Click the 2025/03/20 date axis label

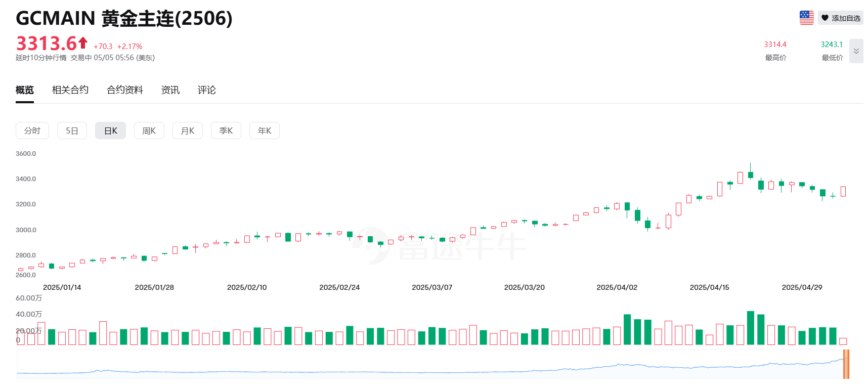click(x=525, y=287)
